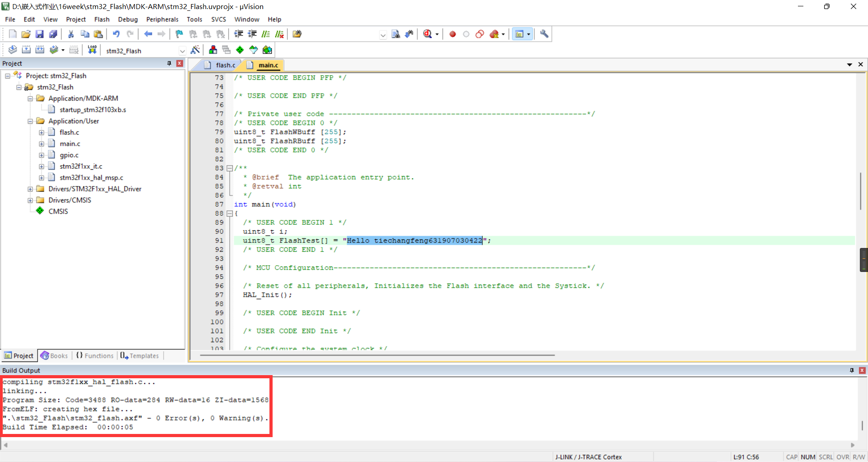The image size is (868, 462).
Task: Download to flash with the LOAD icon
Action: pyautogui.click(x=92, y=50)
